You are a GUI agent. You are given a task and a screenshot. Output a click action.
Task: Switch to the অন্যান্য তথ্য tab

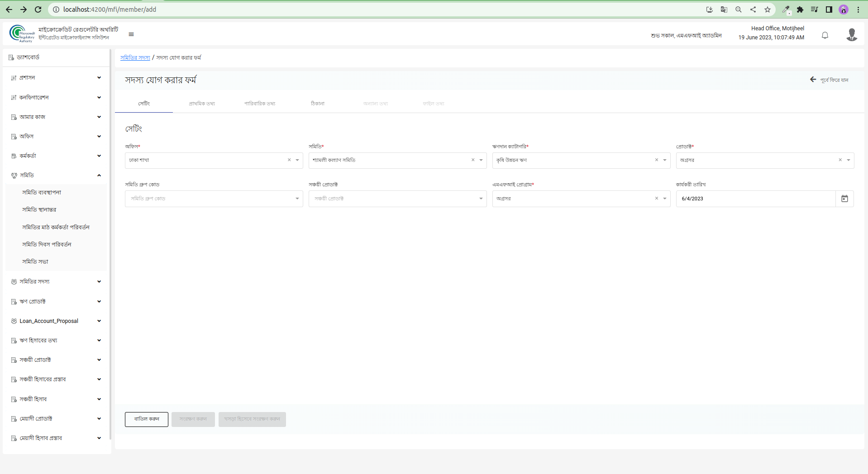[x=376, y=104]
